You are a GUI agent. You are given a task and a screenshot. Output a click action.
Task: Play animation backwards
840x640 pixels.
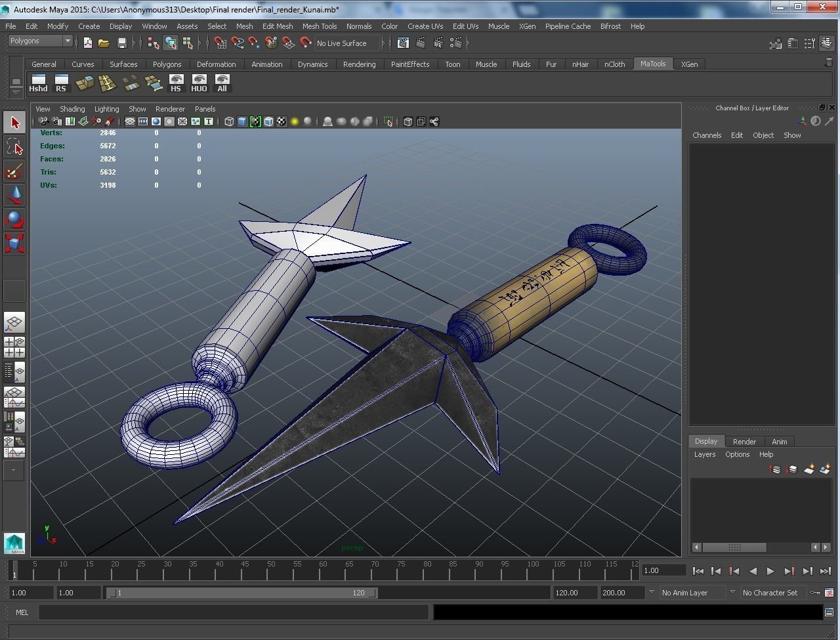click(x=753, y=571)
